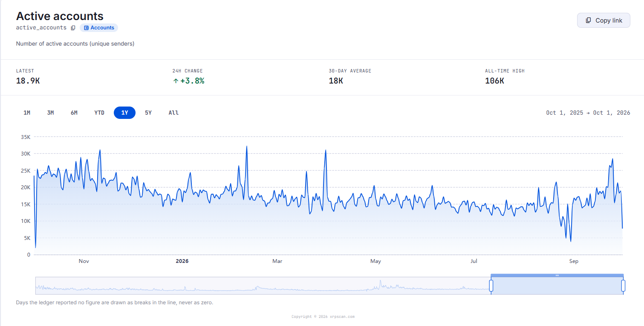Screen dimensions: 644x326
Task: Click the "ALL-TIME HIGH" stat label
Action: 505,71
